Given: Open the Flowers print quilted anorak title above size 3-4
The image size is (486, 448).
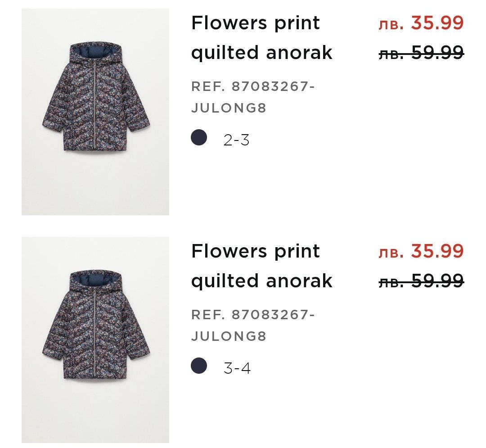Looking at the screenshot, I should coord(261,266).
